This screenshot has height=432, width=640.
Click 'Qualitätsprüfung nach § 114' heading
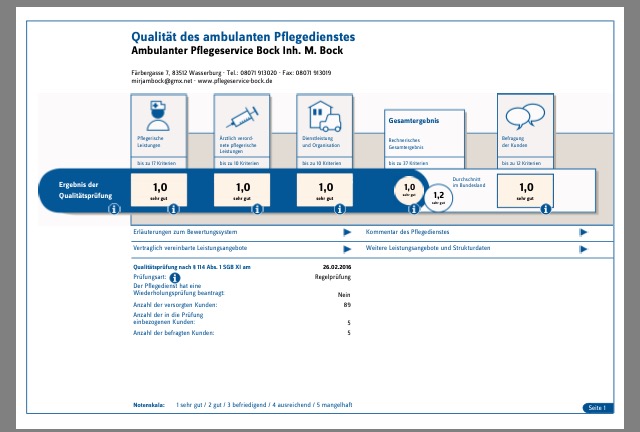[192, 267]
